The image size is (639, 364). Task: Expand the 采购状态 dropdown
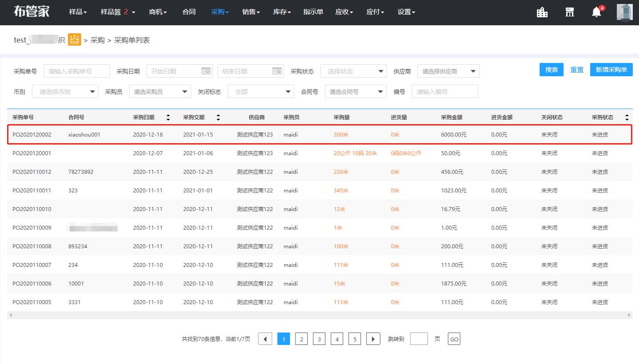coord(354,71)
